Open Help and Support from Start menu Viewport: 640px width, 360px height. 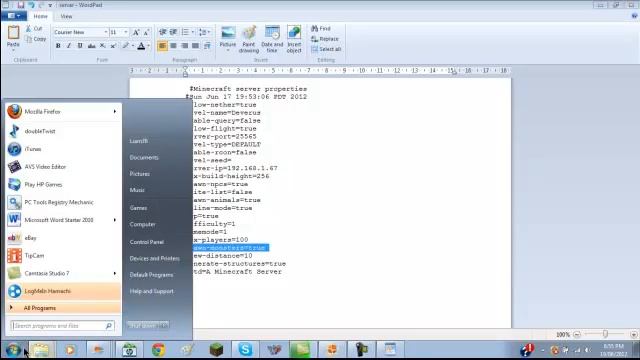(x=151, y=291)
